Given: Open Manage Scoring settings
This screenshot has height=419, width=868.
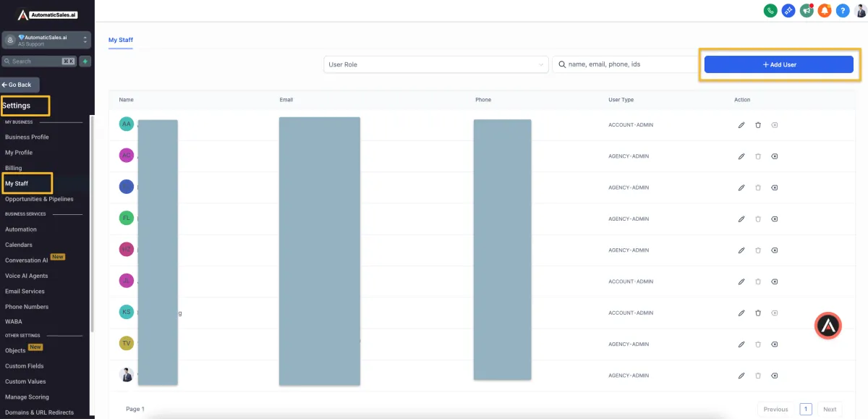Looking at the screenshot, I should (x=27, y=397).
